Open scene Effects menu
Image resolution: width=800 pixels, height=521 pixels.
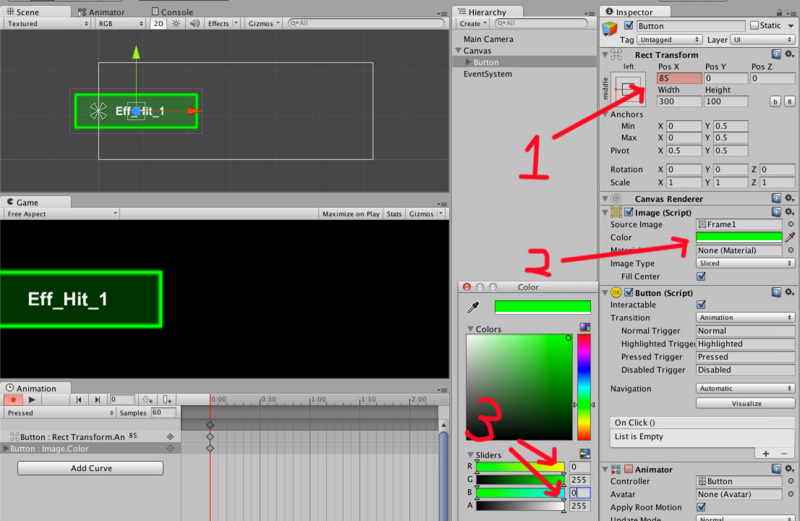click(x=222, y=23)
